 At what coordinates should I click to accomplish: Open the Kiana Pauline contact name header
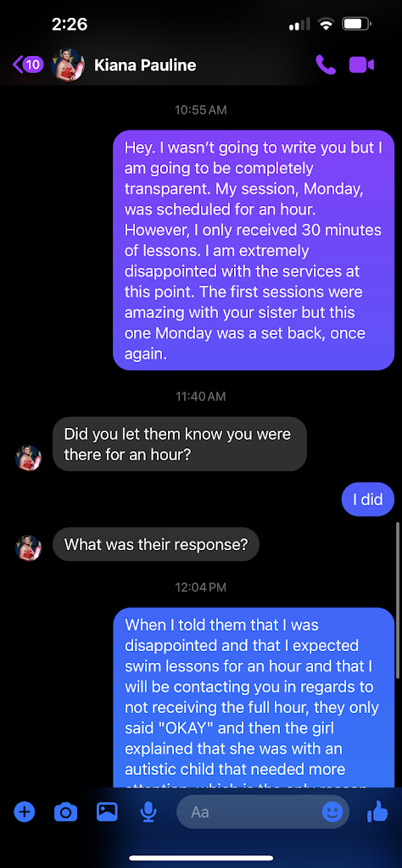pyautogui.click(x=145, y=64)
